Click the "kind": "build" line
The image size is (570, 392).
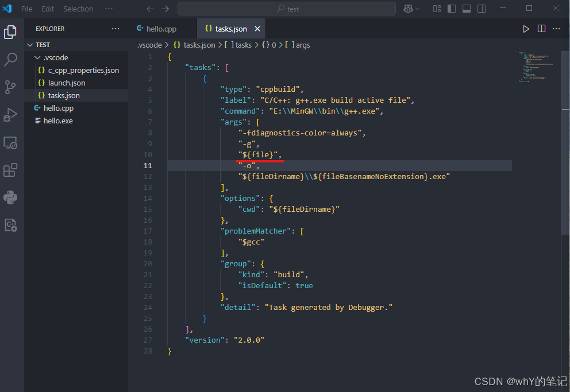[274, 275]
